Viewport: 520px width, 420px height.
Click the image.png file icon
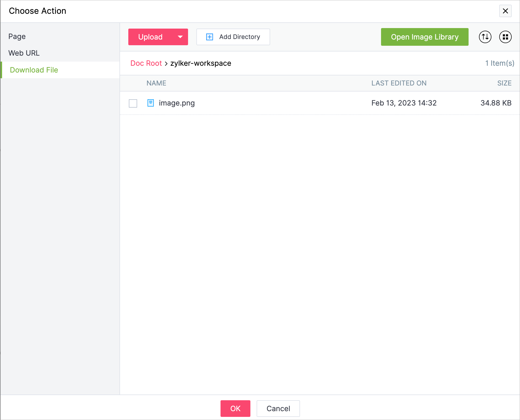click(151, 103)
